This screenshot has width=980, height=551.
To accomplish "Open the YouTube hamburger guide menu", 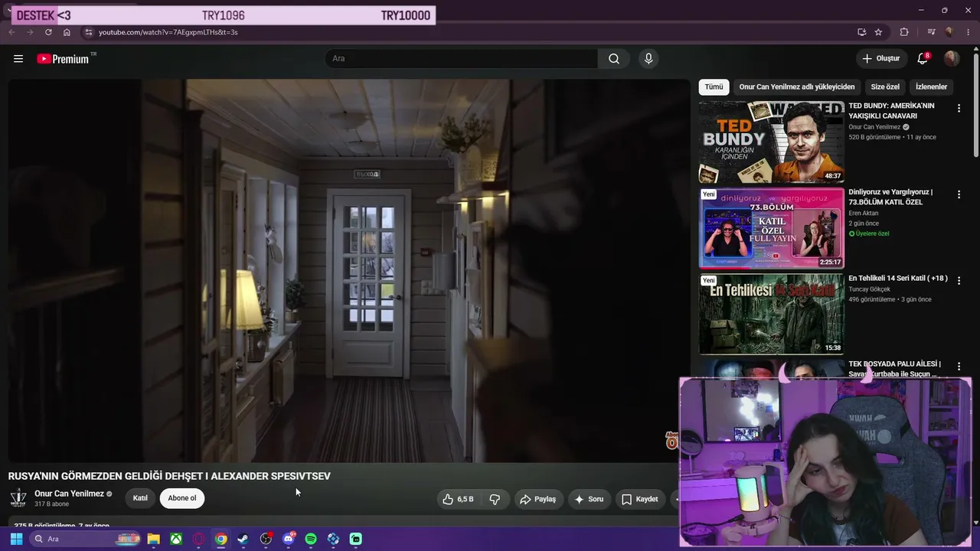I will pyautogui.click(x=18, y=59).
